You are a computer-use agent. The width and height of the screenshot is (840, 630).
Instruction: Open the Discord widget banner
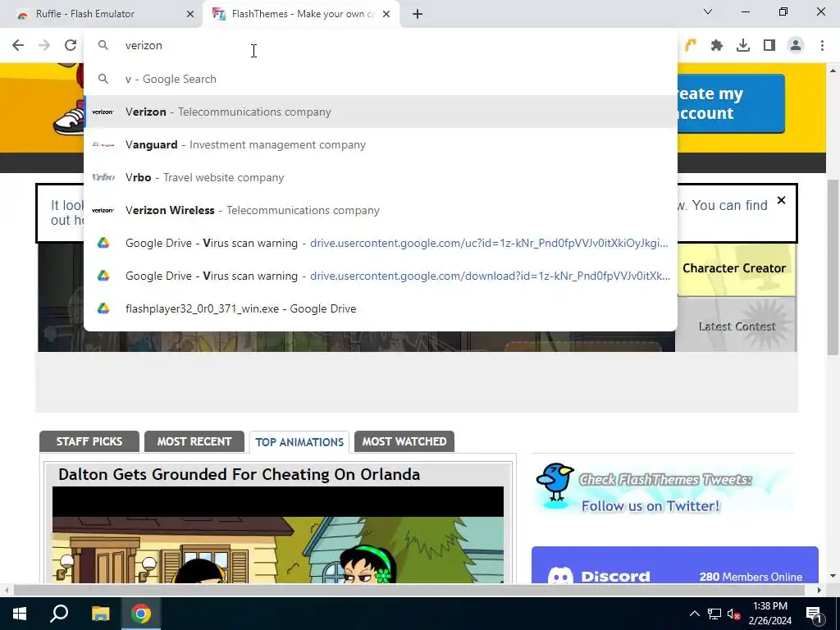point(675,565)
